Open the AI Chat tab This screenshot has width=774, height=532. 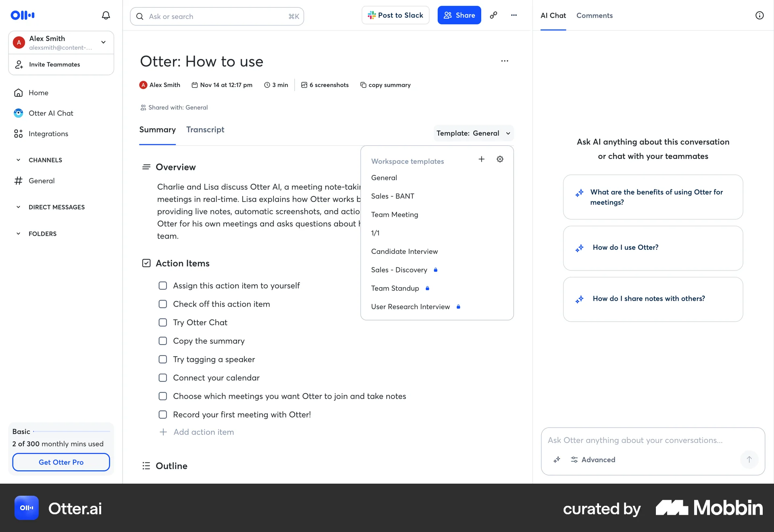553,15
